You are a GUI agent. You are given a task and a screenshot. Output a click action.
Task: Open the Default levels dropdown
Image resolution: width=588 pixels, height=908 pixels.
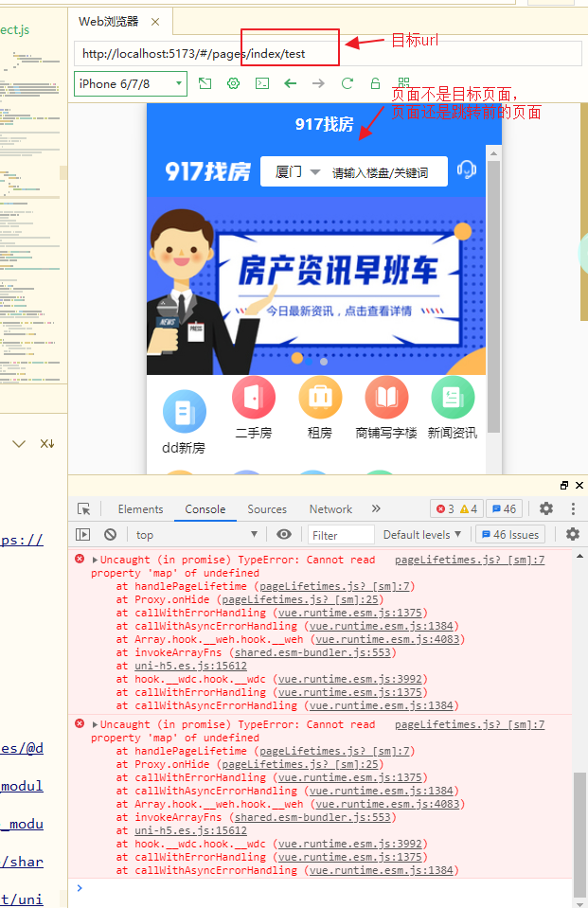421,535
